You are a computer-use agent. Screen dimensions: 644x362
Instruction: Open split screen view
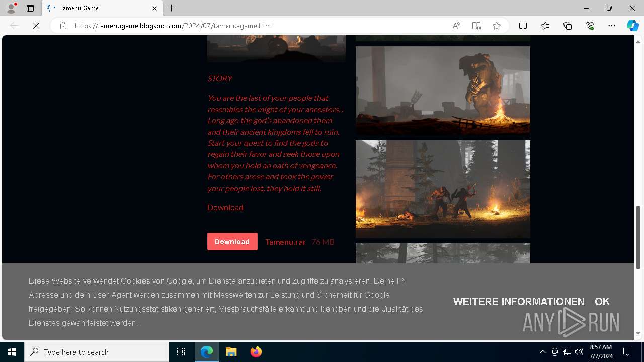pyautogui.click(x=523, y=26)
